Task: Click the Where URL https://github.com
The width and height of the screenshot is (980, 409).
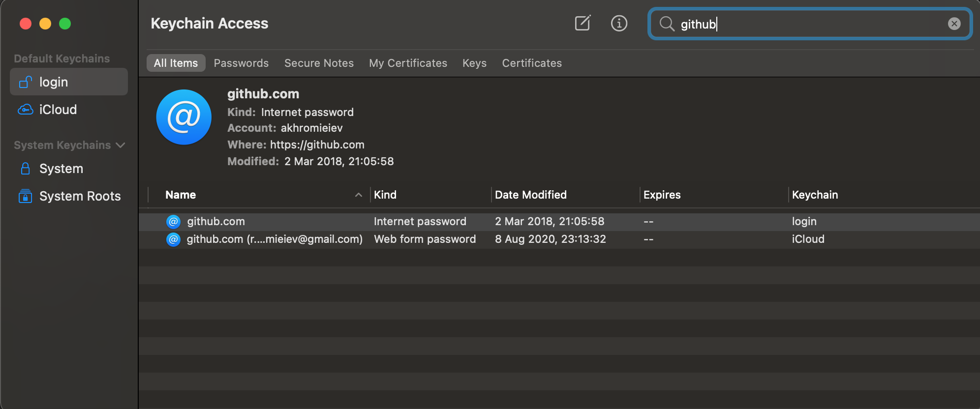Action: (317, 145)
